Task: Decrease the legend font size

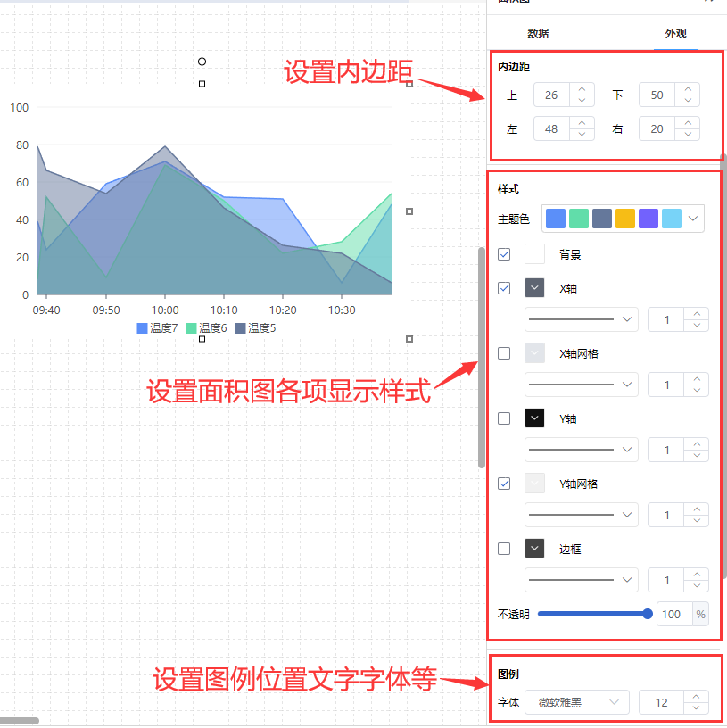Action: (x=696, y=708)
